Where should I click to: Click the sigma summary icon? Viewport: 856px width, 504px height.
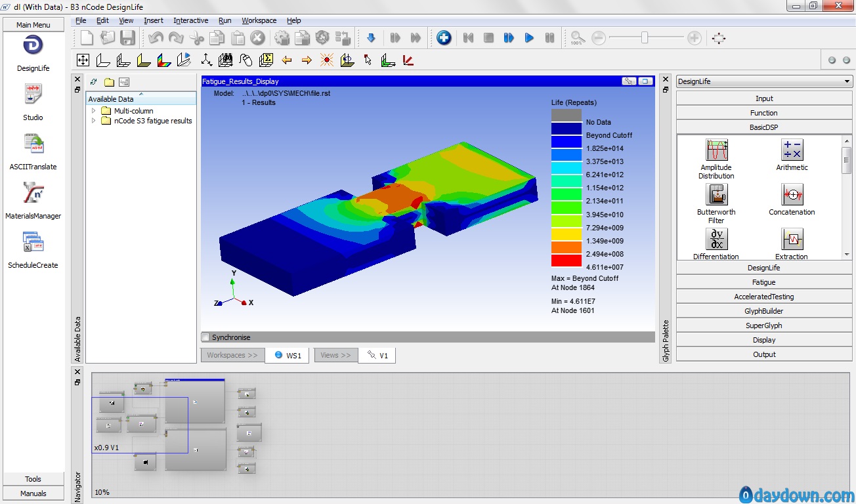click(267, 60)
